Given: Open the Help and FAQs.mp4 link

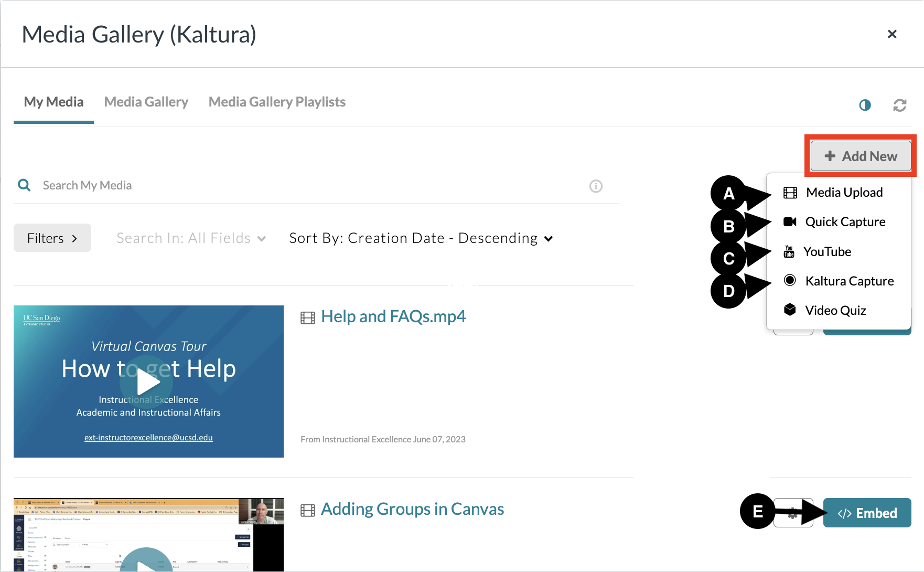Looking at the screenshot, I should (393, 316).
